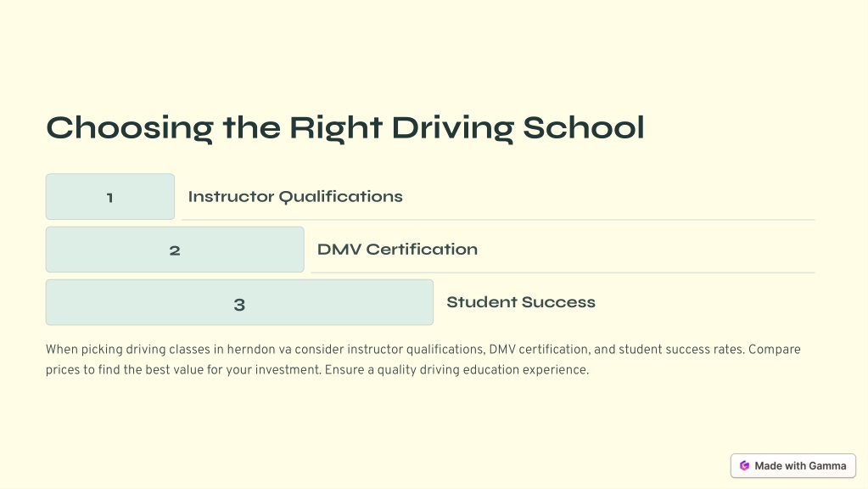Click the paragraph's opening words When picking
The image size is (868, 489).
84,350
